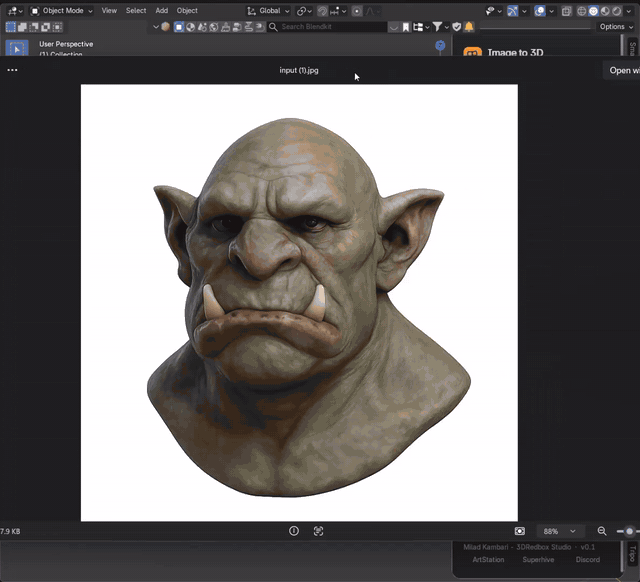640x582 pixels.
Task: Open the editor type menu
Action: pyautogui.click(x=15, y=11)
